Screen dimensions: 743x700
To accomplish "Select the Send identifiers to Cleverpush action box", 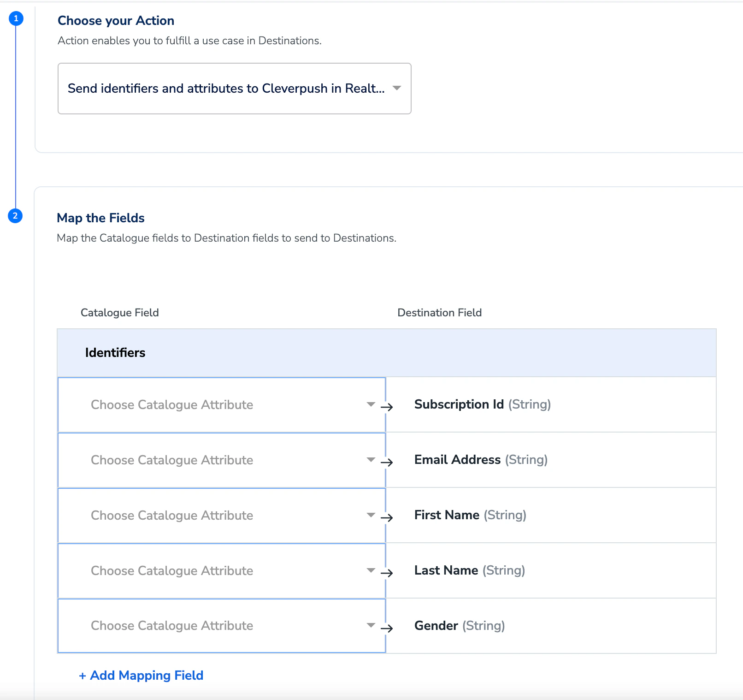I will 235,89.
